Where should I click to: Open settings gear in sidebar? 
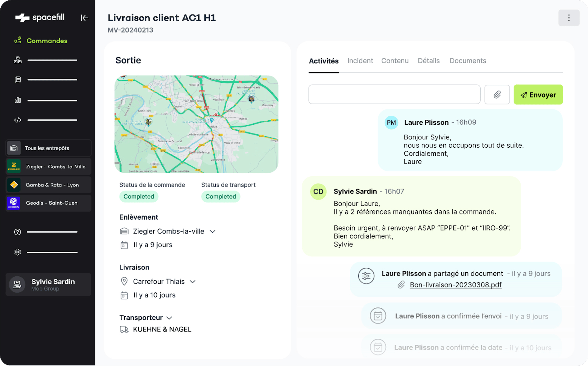point(17,252)
